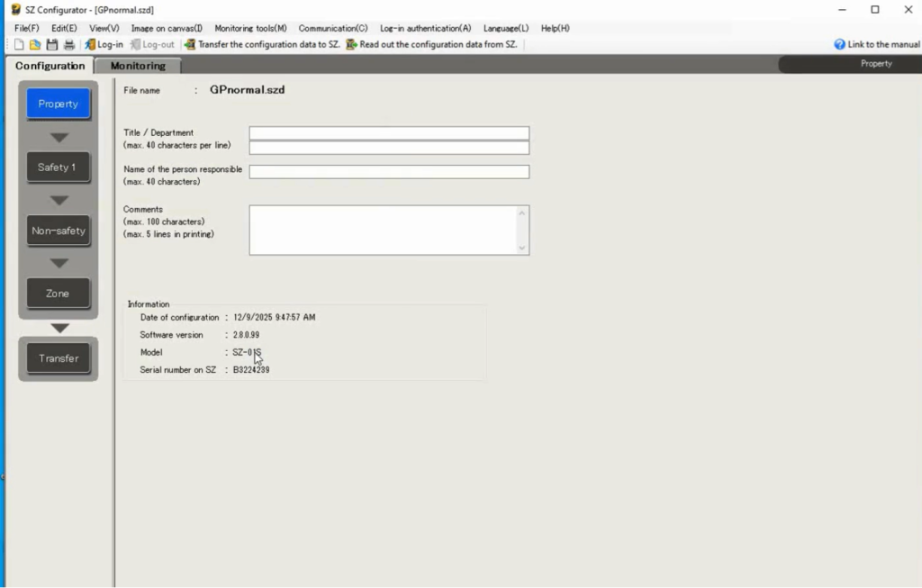Open the Language(L) menu
The height and width of the screenshot is (588, 922).
click(506, 28)
